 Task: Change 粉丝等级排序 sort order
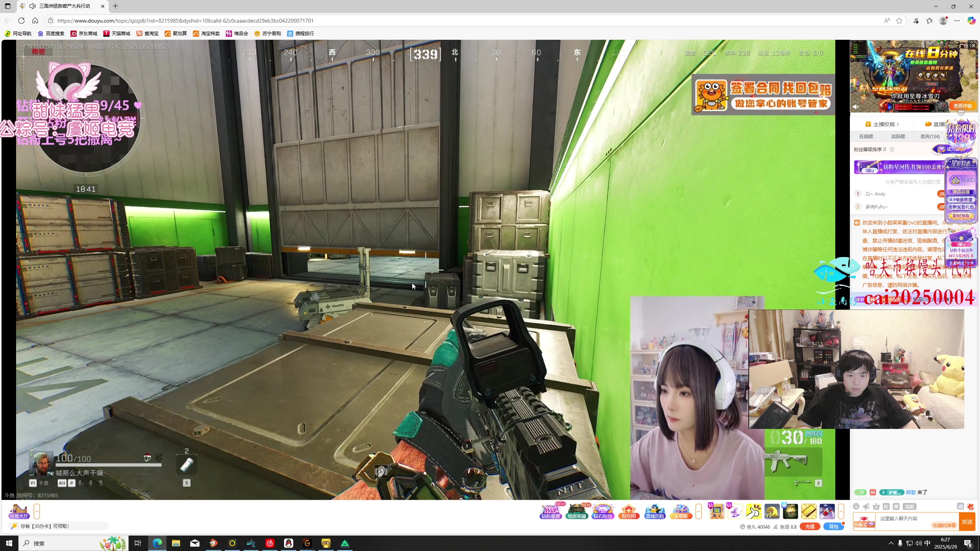point(870,149)
